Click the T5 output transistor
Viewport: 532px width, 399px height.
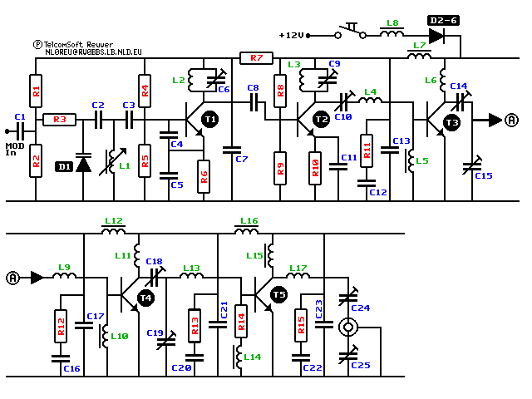coord(278,295)
